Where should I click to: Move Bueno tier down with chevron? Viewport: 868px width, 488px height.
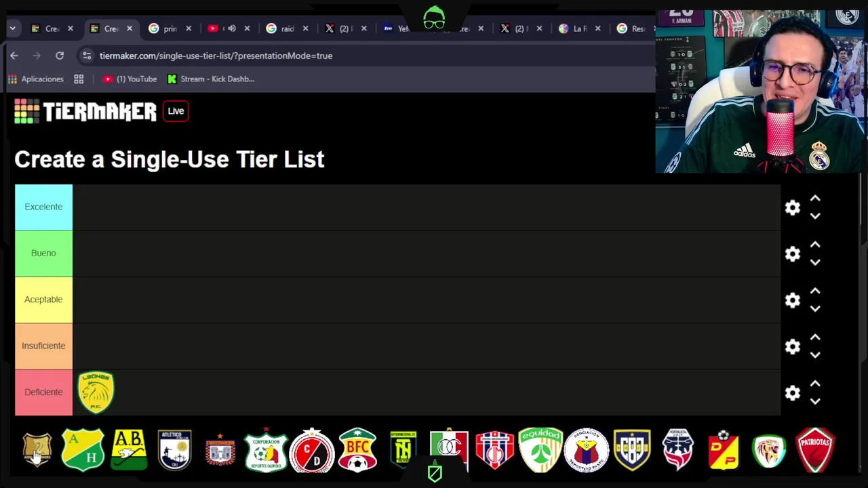pyautogui.click(x=815, y=262)
